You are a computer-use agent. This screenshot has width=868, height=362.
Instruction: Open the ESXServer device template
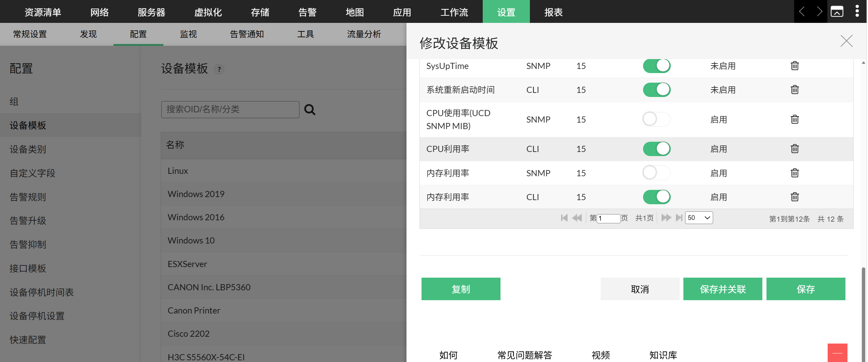point(187,264)
